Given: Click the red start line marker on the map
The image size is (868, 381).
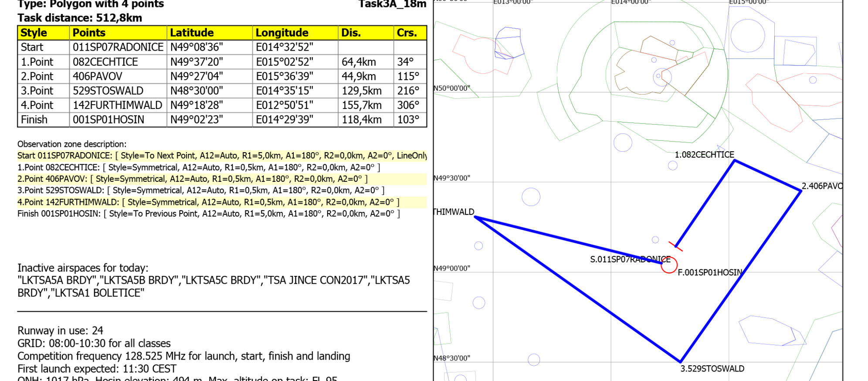Looking at the screenshot, I should point(675,246).
